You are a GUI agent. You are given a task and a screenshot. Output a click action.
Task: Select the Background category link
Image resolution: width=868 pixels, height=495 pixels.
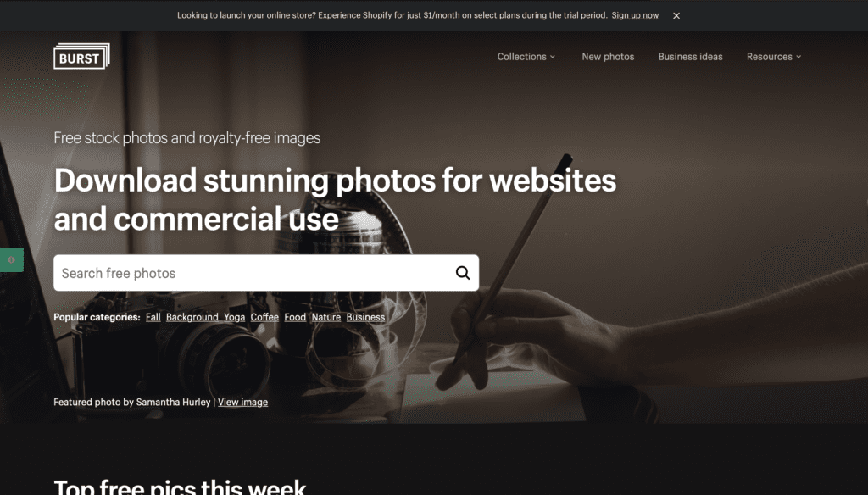pos(192,317)
